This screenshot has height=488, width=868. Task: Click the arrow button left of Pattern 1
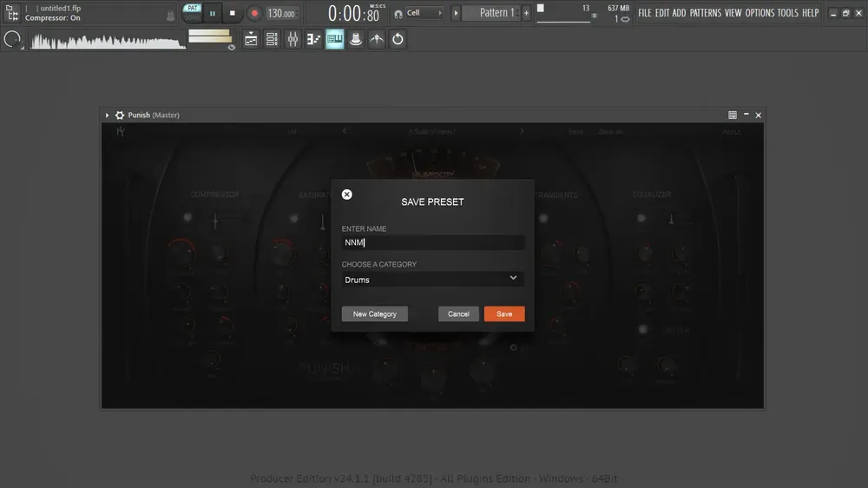(457, 13)
